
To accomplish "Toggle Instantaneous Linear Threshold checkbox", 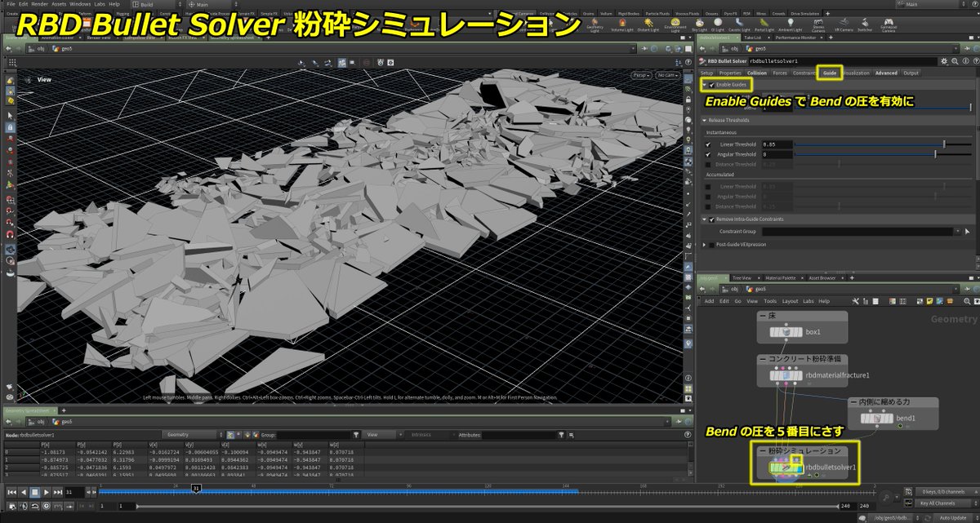I will pyautogui.click(x=708, y=144).
